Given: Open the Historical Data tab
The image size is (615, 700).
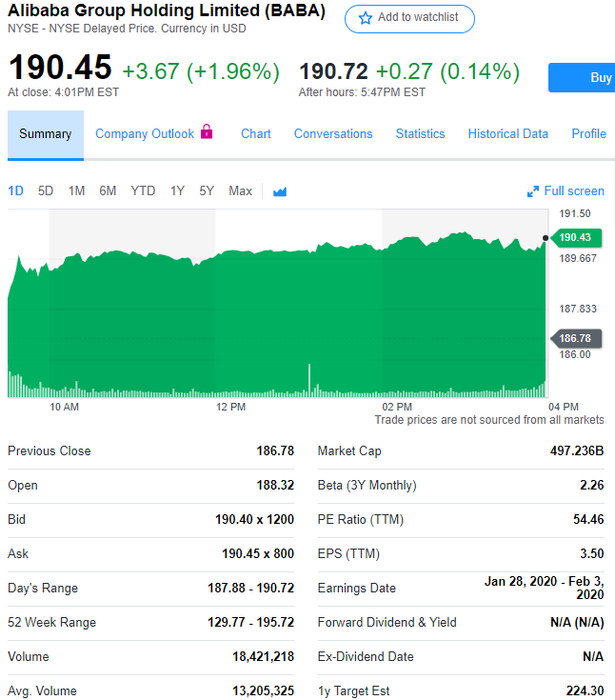Looking at the screenshot, I should pos(507,134).
